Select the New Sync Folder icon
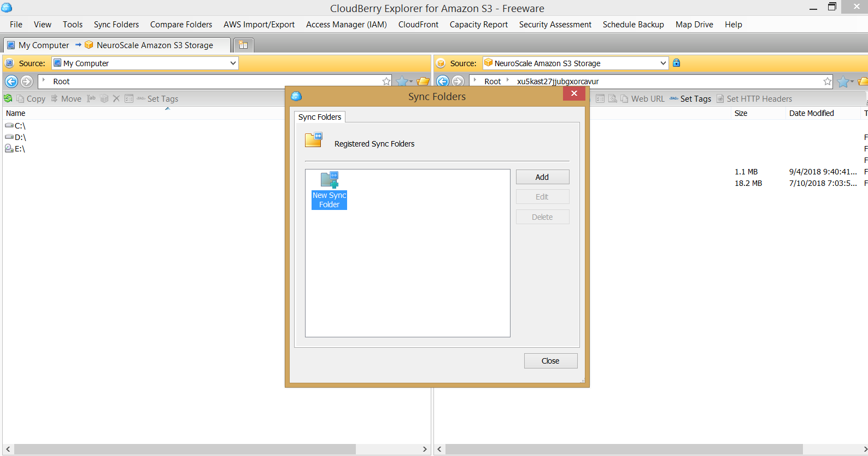 click(330, 190)
